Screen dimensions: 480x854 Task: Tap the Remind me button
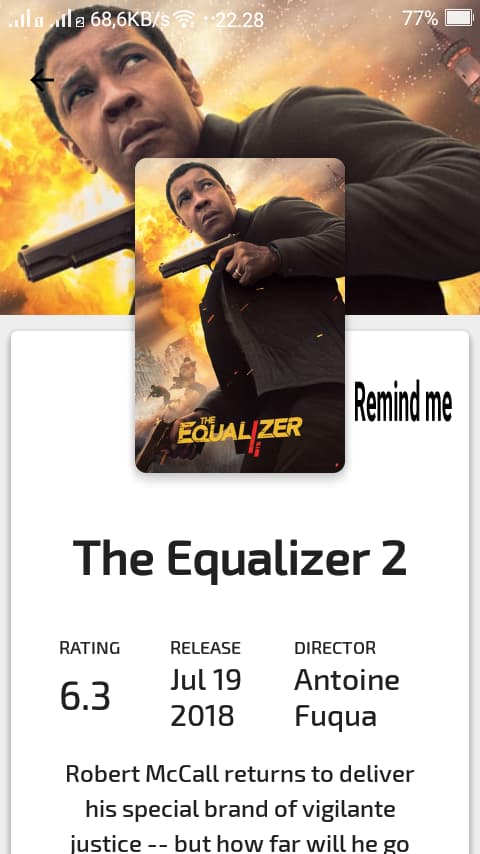click(x=403, y=402)
